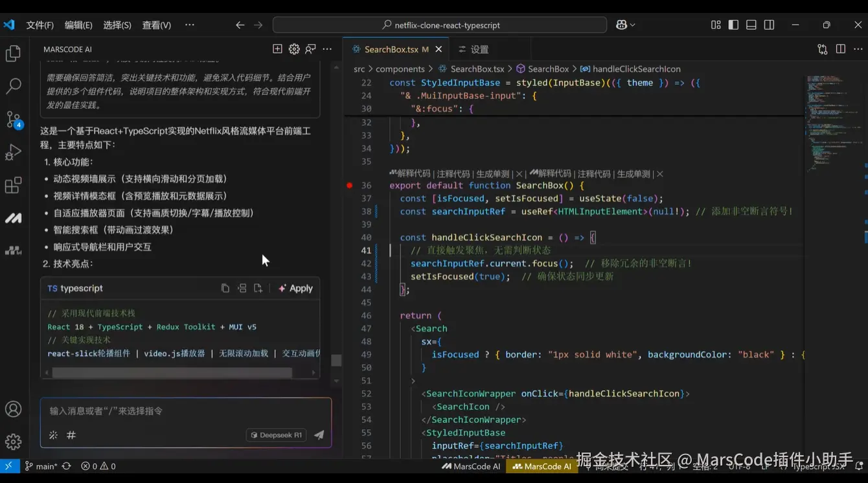Copy the typescript code block
The height and width of the screenshot is (483, 868).
coord(225,288)
